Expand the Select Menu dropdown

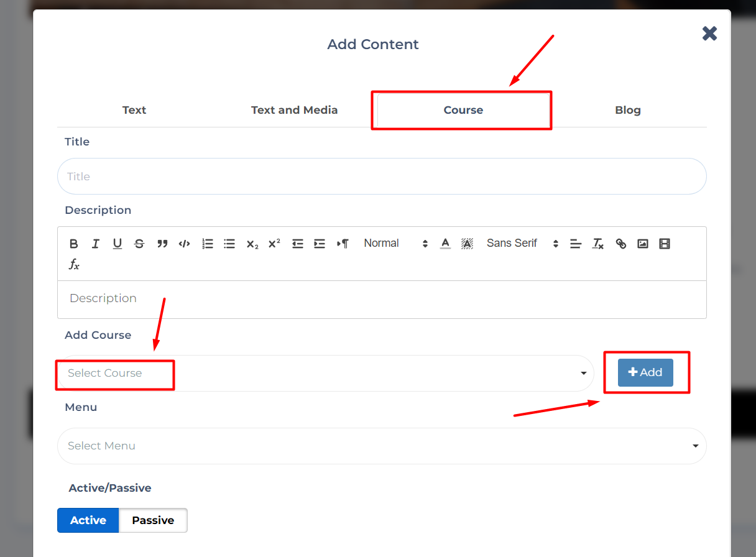381,446
